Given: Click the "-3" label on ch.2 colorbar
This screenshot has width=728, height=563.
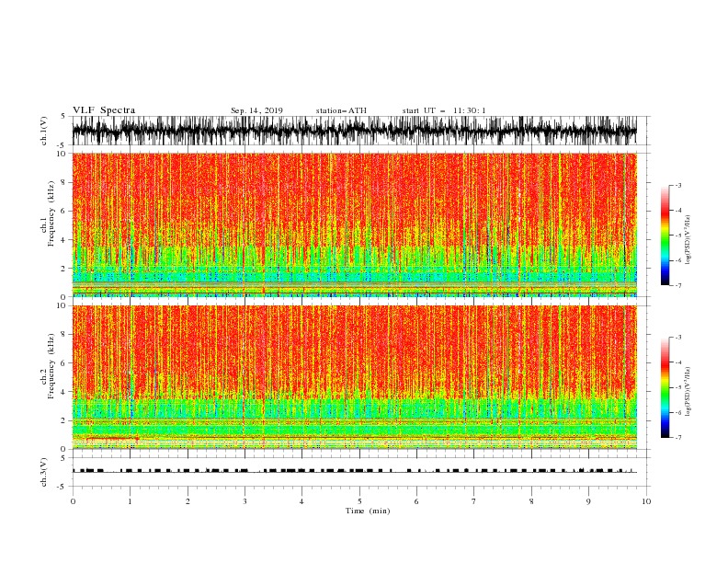Looking at the screenshot, I should (678, 338).
